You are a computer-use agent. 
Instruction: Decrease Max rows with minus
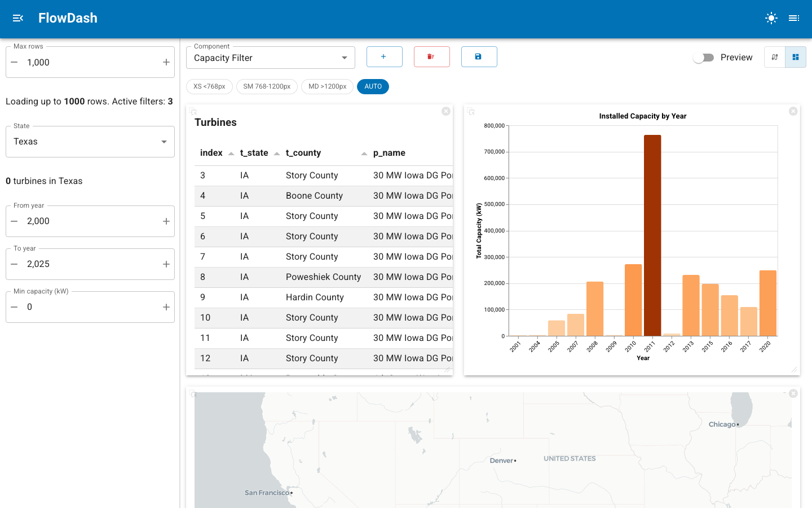(x=14, y=62)
